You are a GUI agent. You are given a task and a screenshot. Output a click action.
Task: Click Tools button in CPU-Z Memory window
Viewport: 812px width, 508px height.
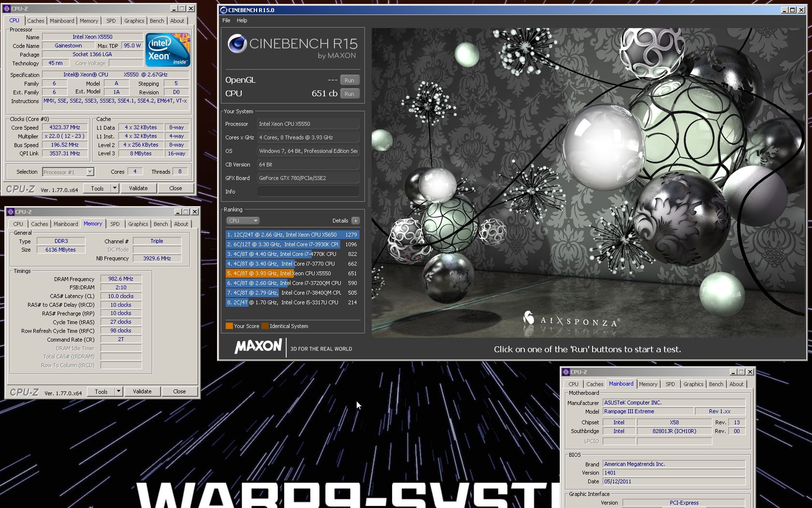click(101, 391)
